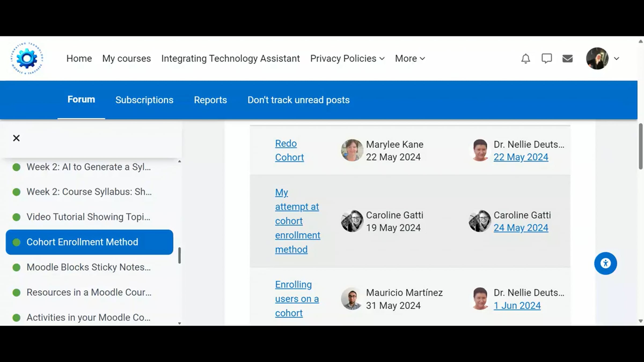Click the envelope mail icon

[x=567, y=58]
